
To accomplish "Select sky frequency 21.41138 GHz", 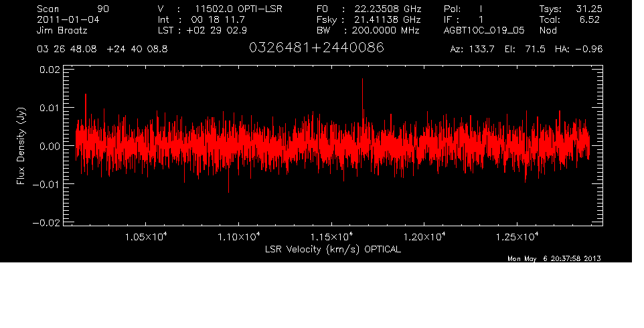I will (x=388, y=19).
